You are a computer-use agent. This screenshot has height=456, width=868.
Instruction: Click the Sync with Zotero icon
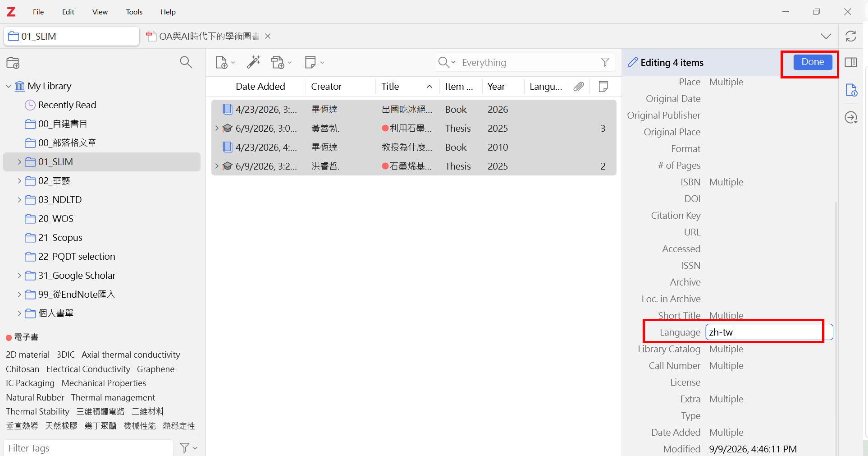[x=850, y=36]
